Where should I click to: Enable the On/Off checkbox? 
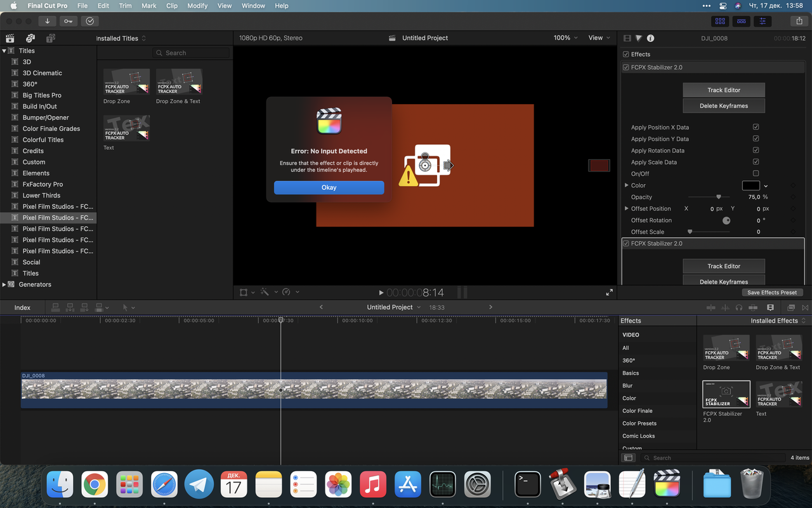click(756, 173)
